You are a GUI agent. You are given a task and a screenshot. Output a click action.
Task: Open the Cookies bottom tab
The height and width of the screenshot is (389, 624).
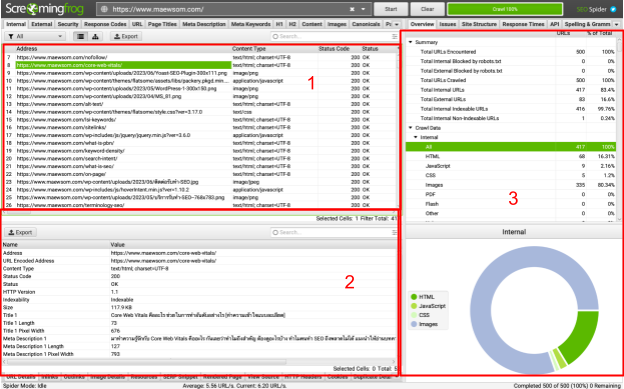[x=337, y=377]
